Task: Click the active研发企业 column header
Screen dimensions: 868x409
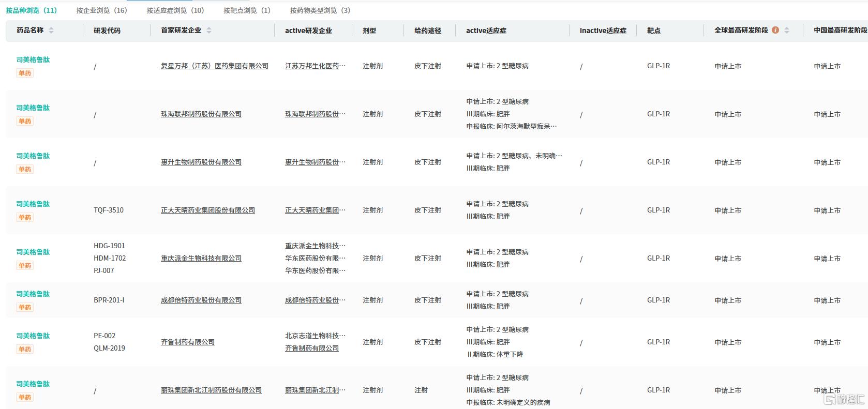Action: pos(308,31)
